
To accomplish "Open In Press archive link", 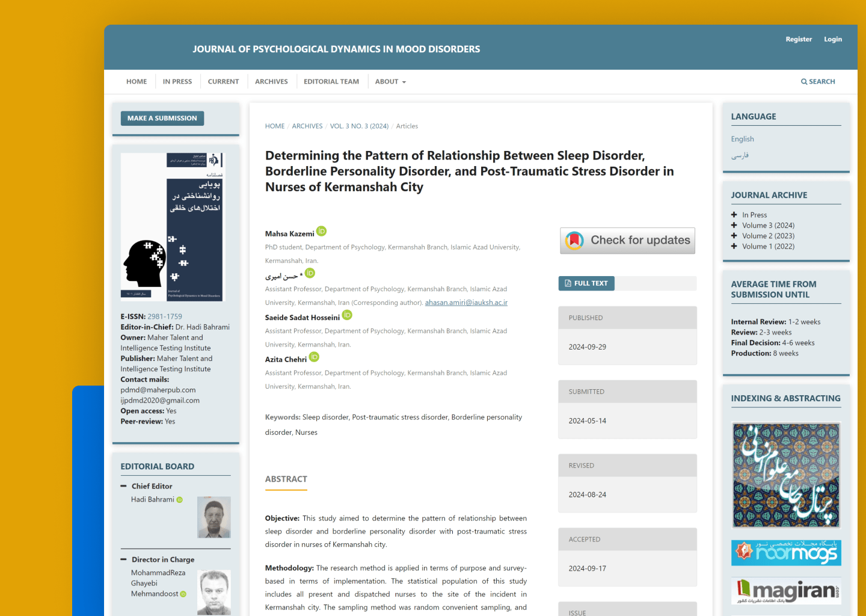I will click(x=755, y=215).
